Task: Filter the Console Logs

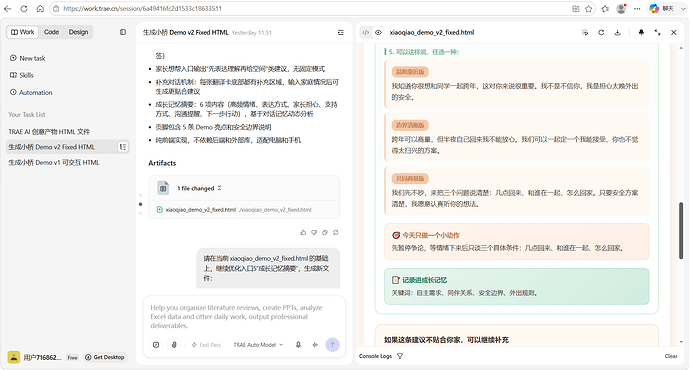Action: [x=400, y=356]
